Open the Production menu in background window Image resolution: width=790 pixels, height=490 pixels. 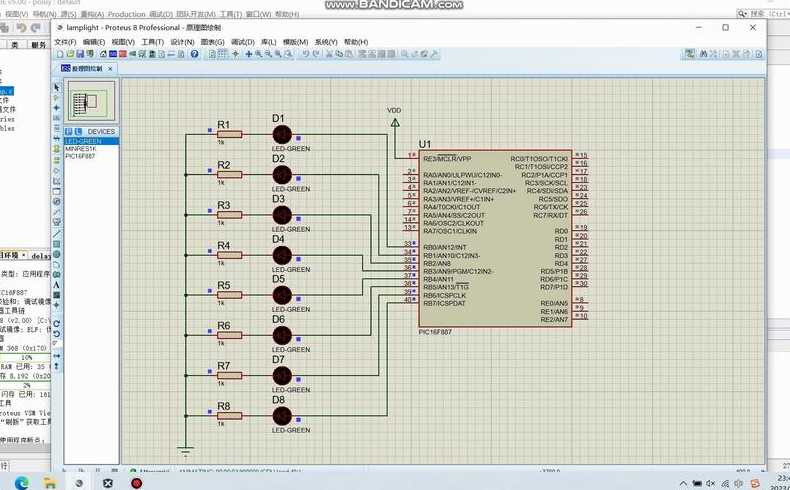click(x=126, y=14)
